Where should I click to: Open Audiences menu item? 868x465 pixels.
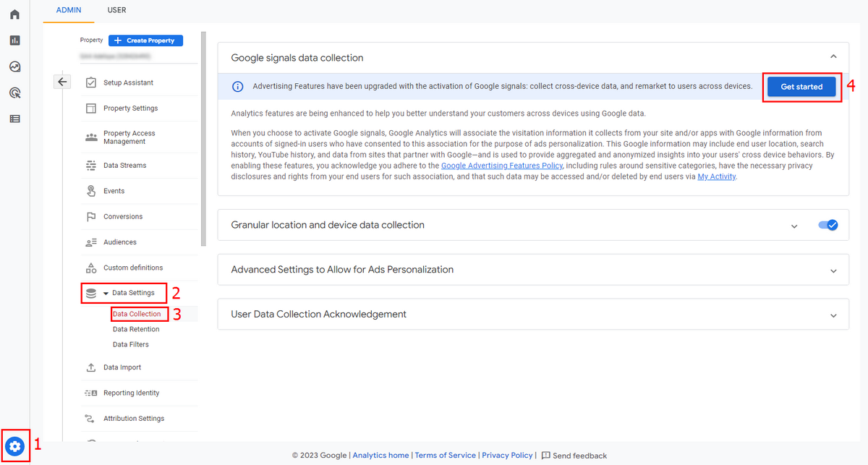[x=120, y=242]
